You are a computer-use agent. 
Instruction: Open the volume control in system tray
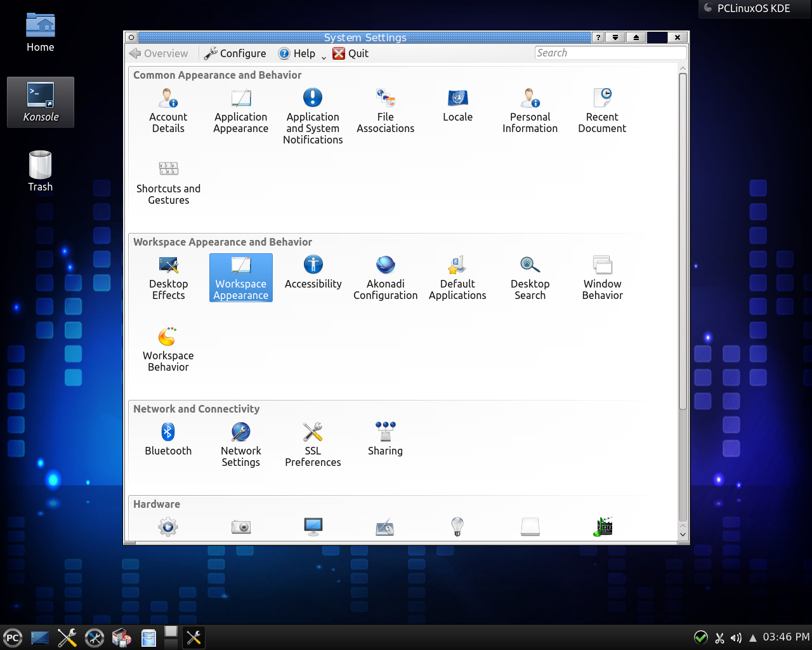pyautogui.click(x=736, y=638)
